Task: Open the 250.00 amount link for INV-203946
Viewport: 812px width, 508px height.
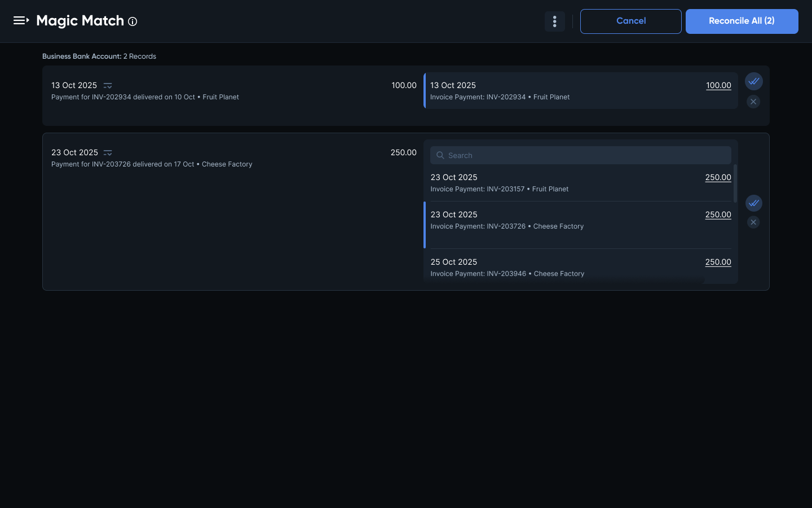Action: (x=718, y=262)
